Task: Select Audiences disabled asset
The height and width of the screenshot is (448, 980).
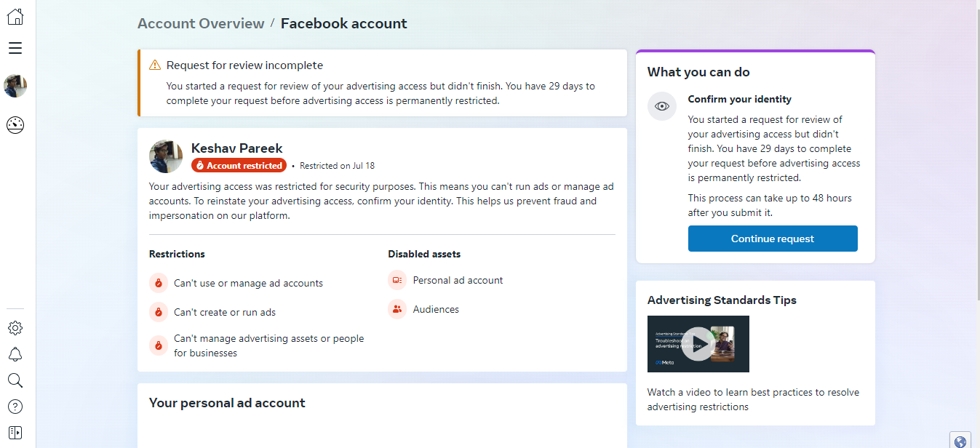Action: 436,309
